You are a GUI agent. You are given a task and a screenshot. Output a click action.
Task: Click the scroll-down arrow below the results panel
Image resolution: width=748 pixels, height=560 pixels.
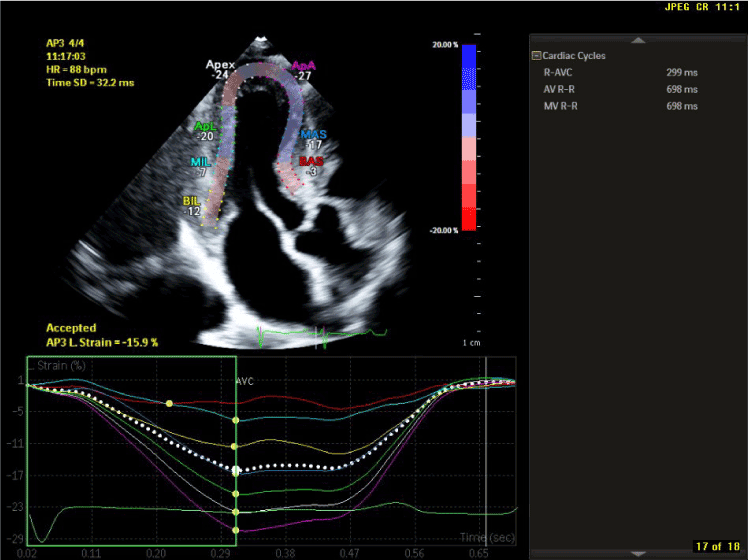638,553
